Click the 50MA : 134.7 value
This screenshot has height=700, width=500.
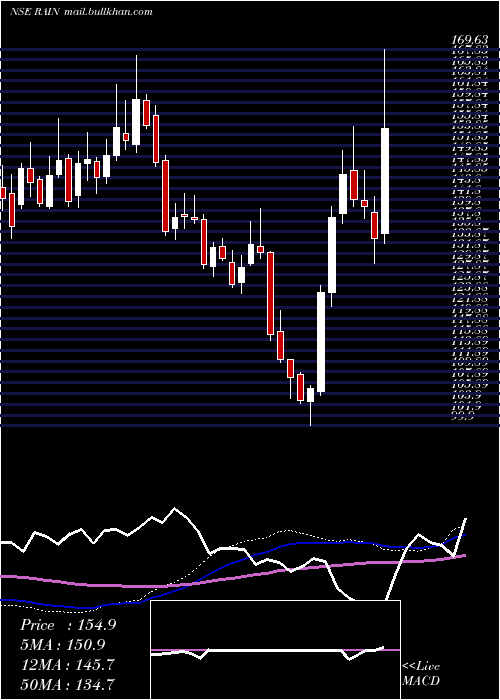pos(67,684)
